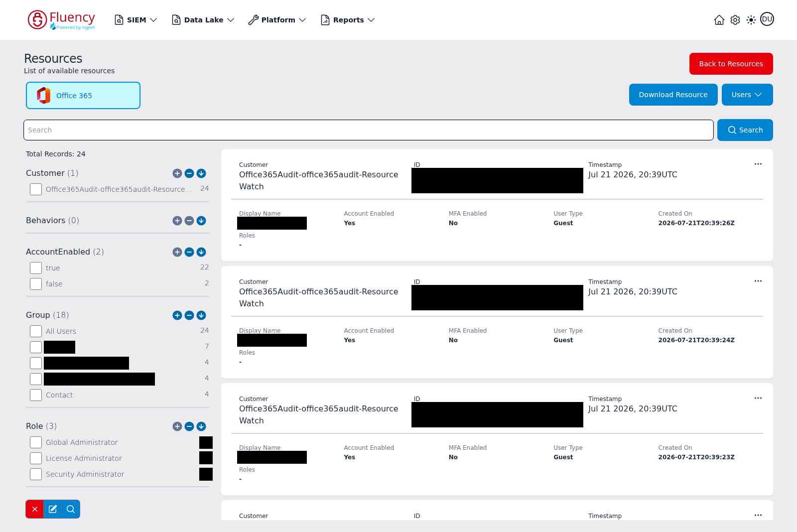797x532 pixels.
Task: Click the Total Records: 24 text
Action: click(55, 154)
